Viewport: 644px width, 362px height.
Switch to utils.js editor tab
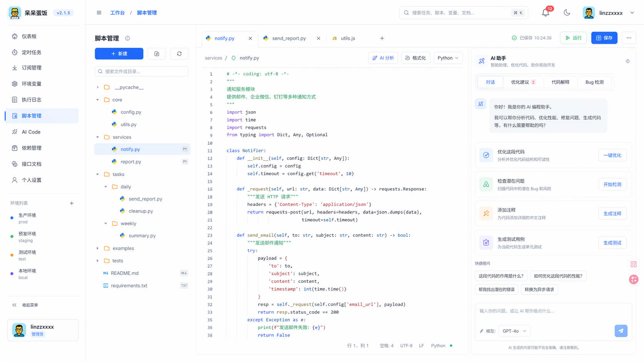(348, 38)
